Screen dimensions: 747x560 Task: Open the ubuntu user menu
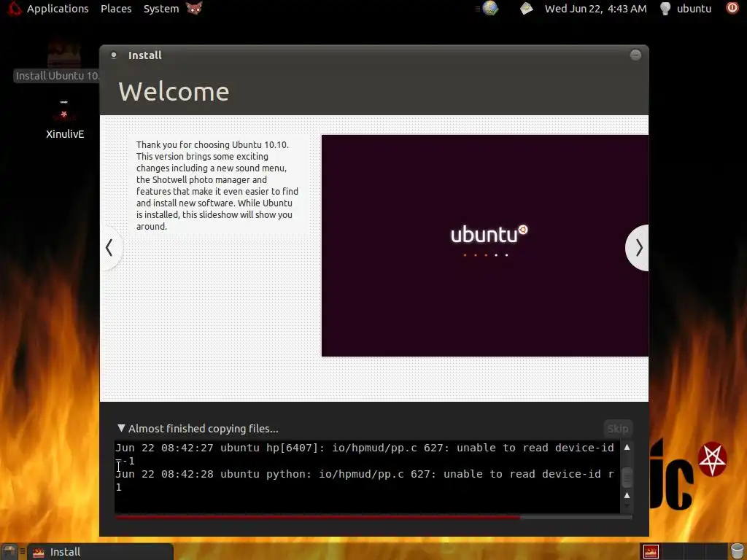(694, 9)
